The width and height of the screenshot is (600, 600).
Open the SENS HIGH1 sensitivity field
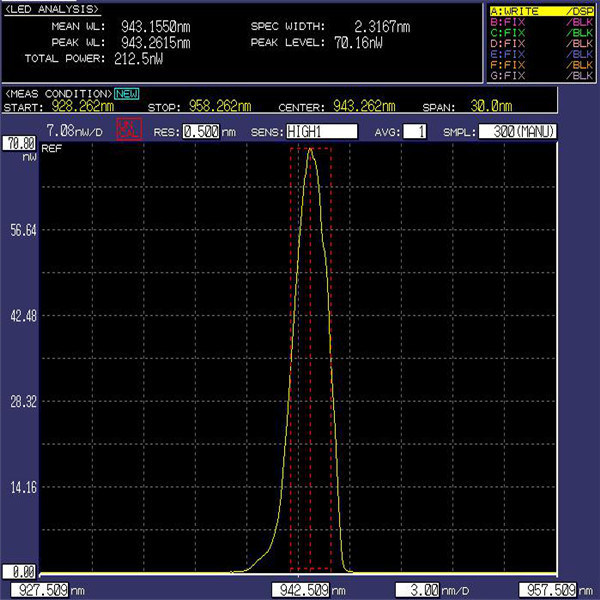320,131
